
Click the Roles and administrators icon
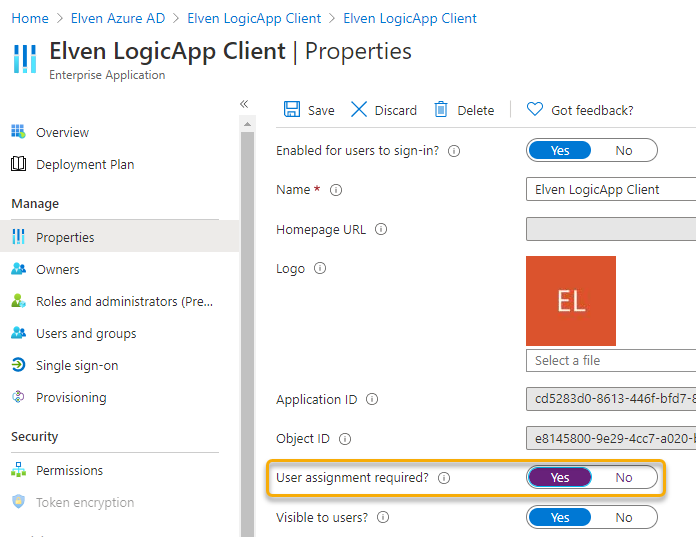[18, 301]
